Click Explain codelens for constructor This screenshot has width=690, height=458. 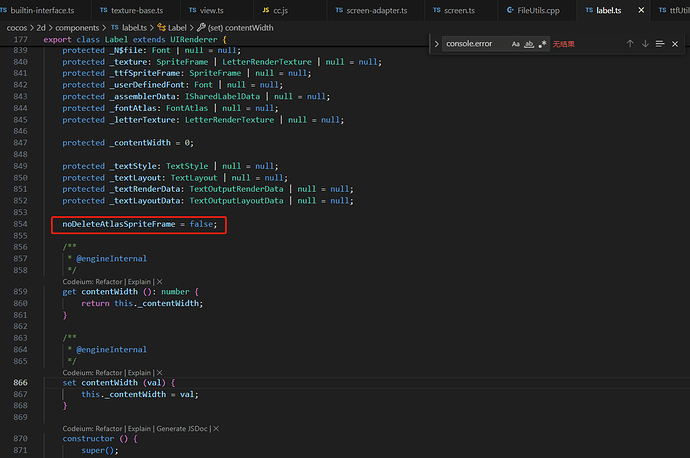point(139,429)
